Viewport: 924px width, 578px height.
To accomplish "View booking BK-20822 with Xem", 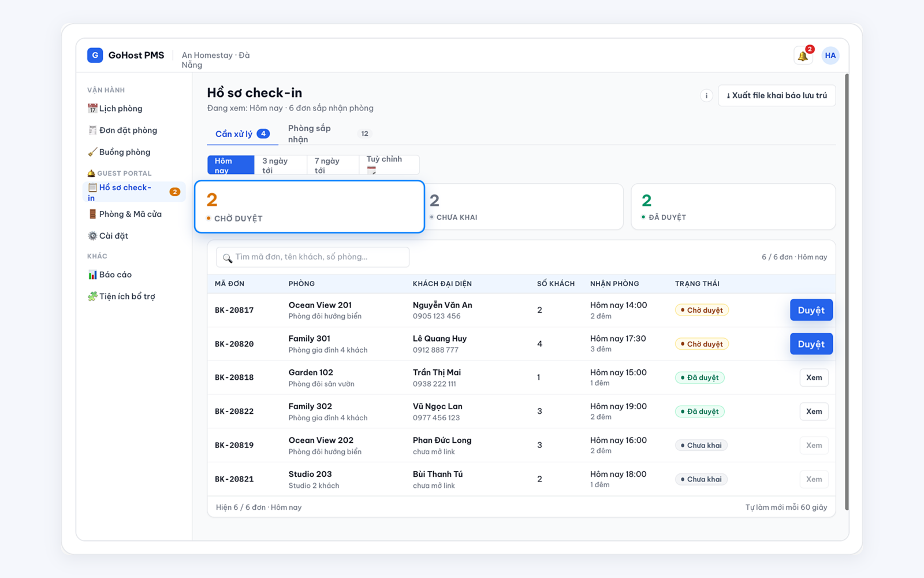I will [814, 412].
